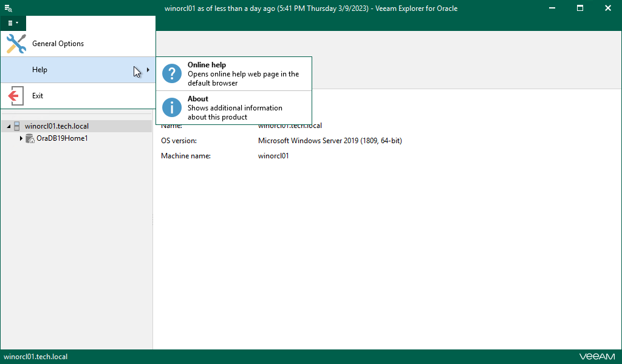Click the OS version label
Image resolution: width=622 pixels, height=364 pixels.
179,141
